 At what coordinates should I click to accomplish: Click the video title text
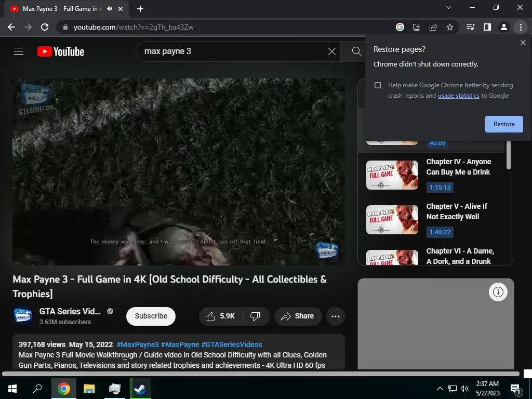coord(170,286)
